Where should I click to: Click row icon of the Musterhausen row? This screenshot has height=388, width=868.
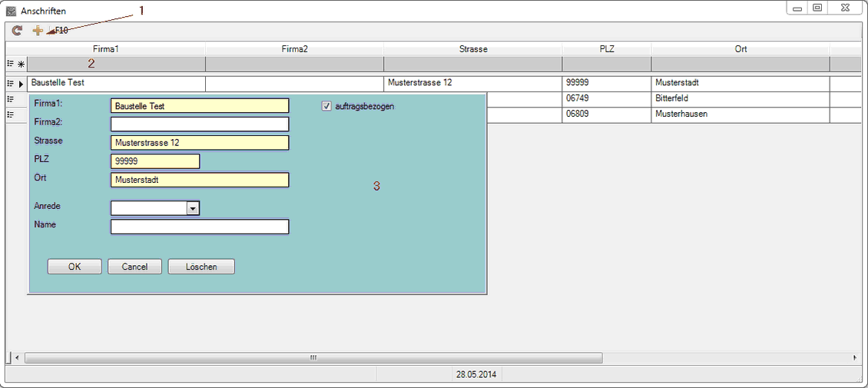point(11,114)
